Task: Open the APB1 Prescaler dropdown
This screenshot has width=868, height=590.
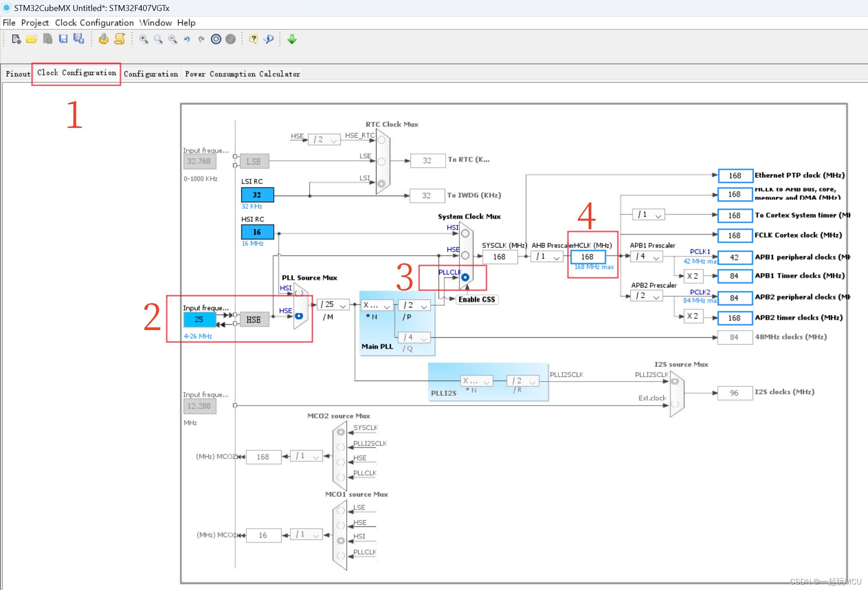Action: pyautogui.click(x=647, y=257)
